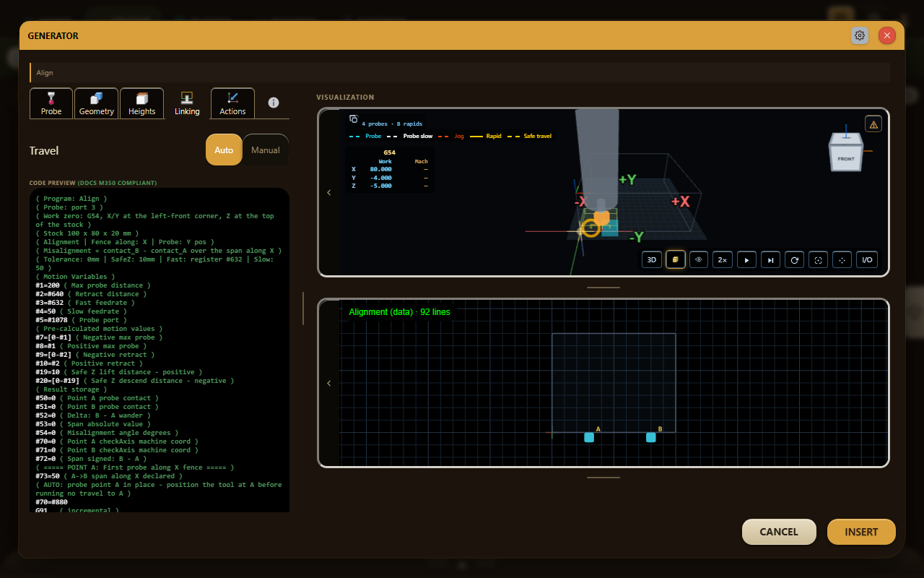The width and height of the screenshot is (924, 578).
Task: Click the info icon beside Actions tab
Action: [x=274, y=103]
